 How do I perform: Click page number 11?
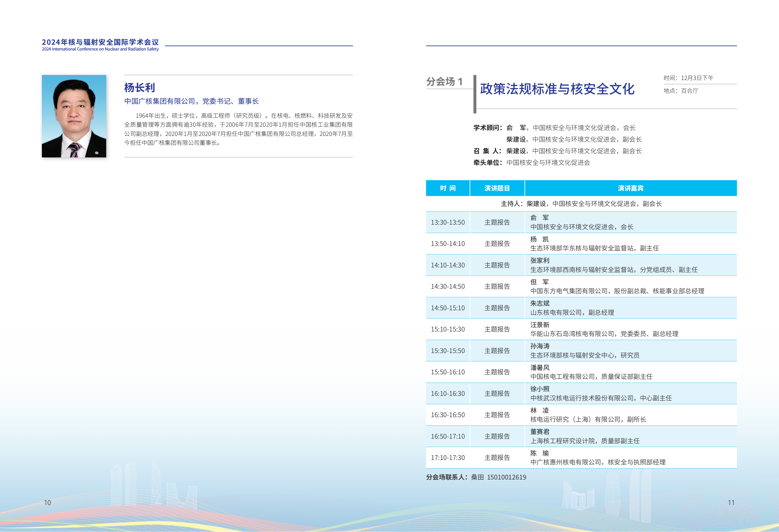(731, 502)
